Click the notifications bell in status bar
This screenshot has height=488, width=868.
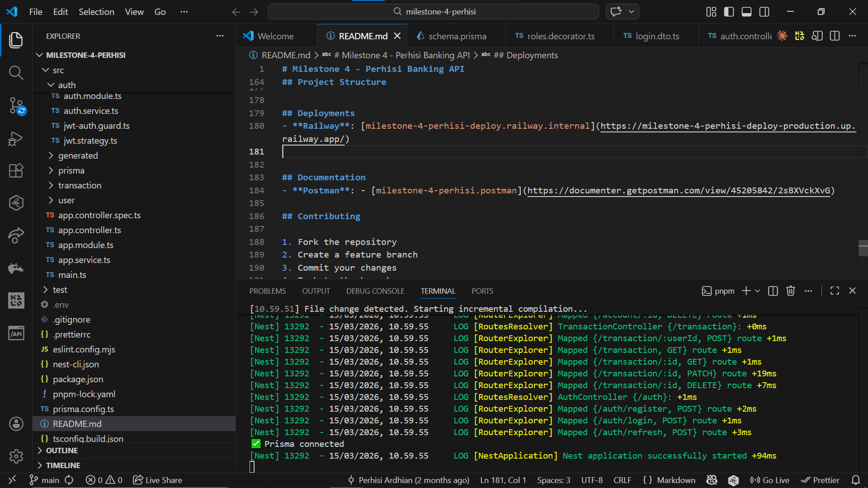pos(855,480)
